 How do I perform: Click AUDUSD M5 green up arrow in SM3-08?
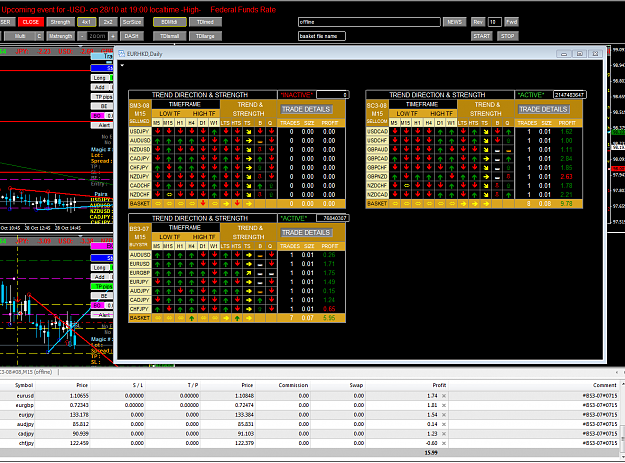(157, 140)
